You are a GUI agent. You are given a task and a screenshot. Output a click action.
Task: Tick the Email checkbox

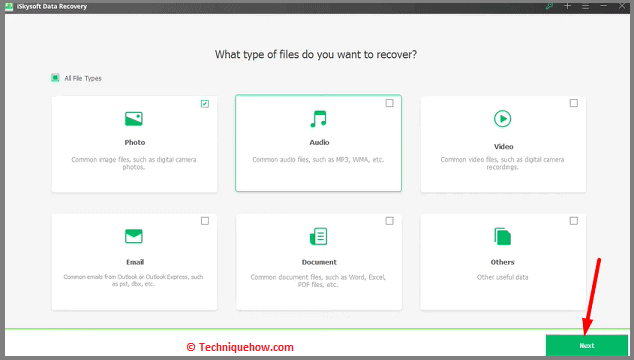coord(205,221)
